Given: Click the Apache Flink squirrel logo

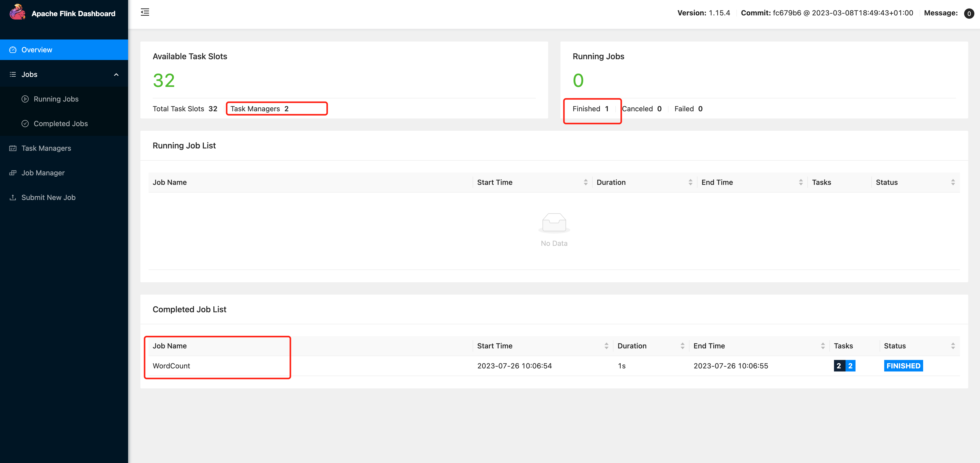Looking at the screenshot, I should [17, 12].
